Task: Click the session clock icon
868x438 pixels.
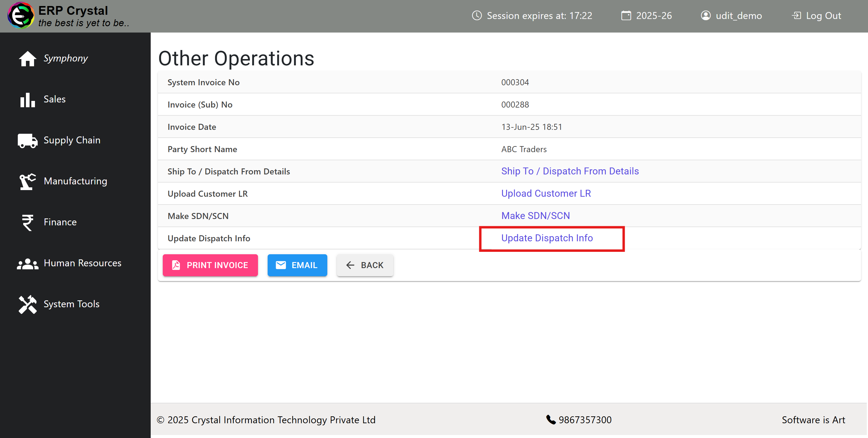Action: 476,16
